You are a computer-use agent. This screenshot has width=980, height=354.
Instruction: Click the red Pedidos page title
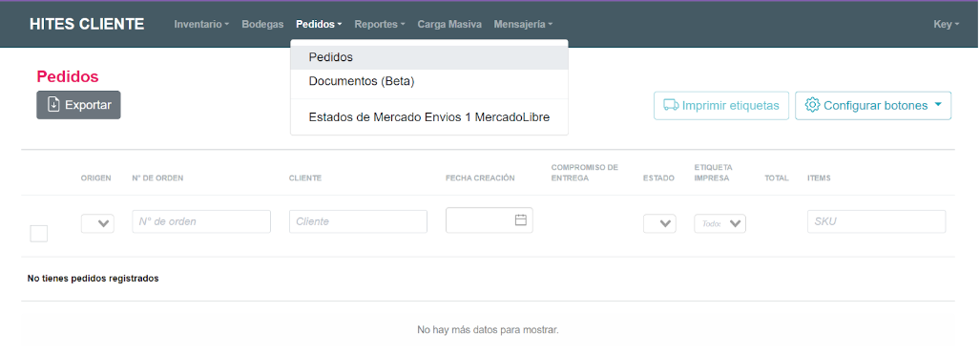coord(68,76)
